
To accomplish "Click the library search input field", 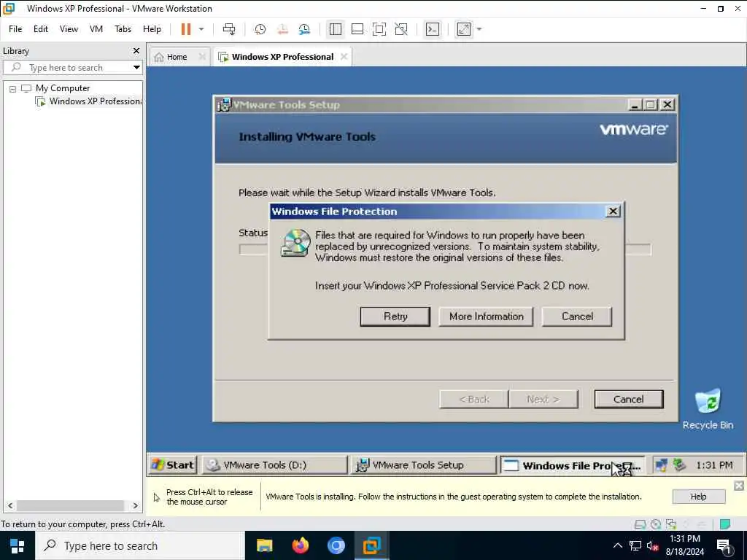I will 71,68.
